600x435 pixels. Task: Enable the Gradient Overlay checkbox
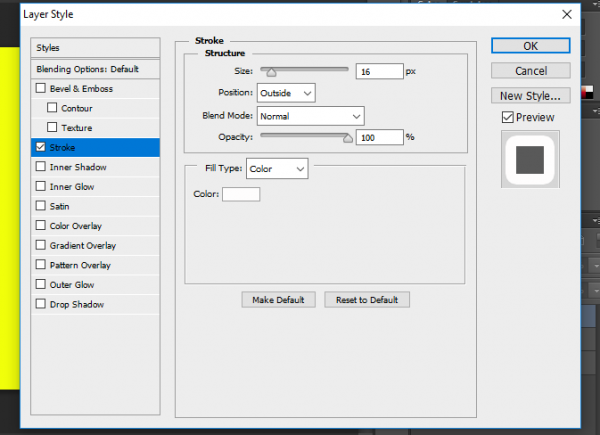pyautogui.click(x=41, y=245)
